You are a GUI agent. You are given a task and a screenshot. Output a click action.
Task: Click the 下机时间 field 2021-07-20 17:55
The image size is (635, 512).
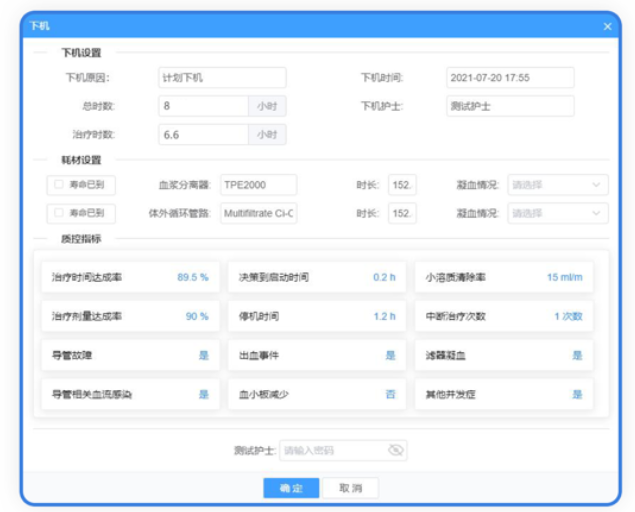[510, 78]
